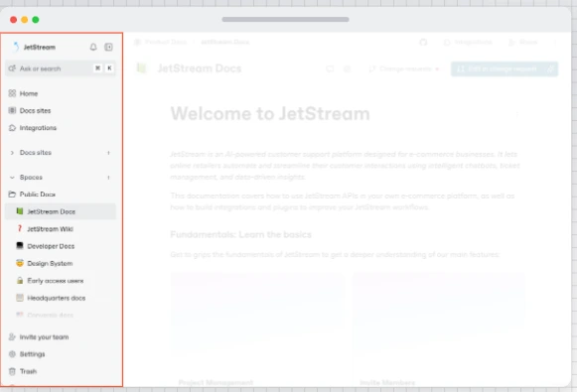Image resolution: width=577 pixels, height=392 pixels.
Task: Click the Share button in header
Action: [523, 42]
